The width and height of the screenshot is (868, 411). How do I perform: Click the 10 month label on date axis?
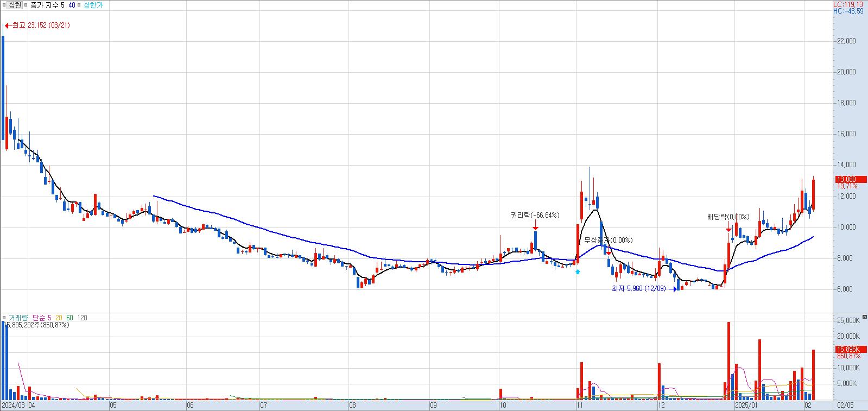[503, 405]
